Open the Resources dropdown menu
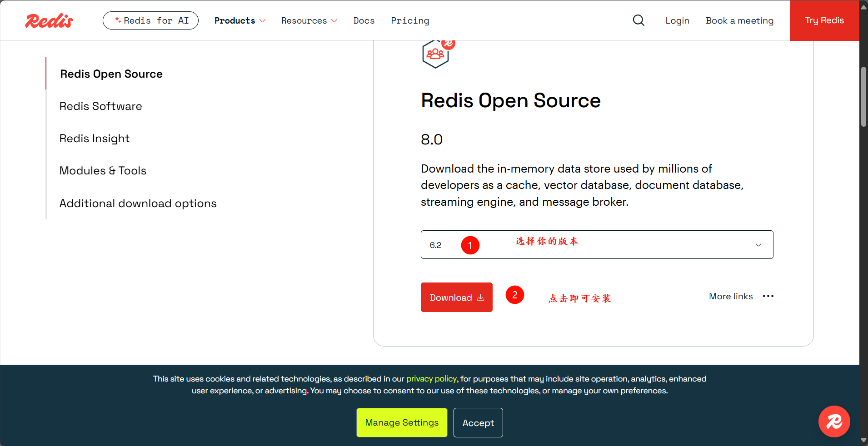 (309, 20)
